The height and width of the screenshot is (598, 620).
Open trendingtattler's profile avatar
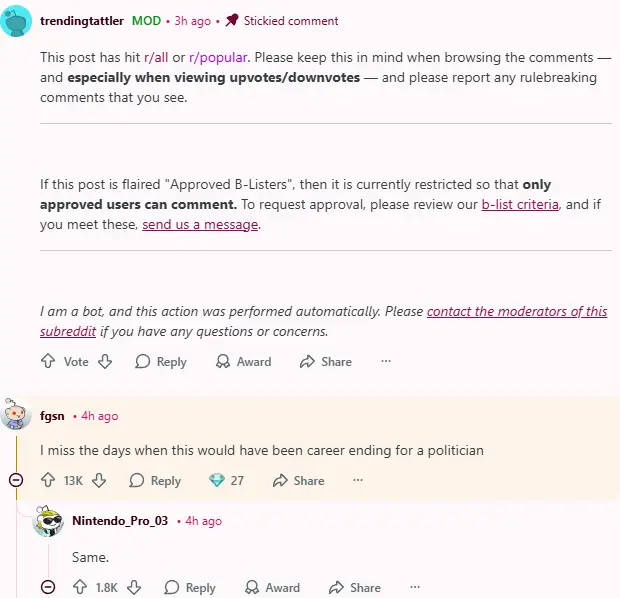click(17, 20)
